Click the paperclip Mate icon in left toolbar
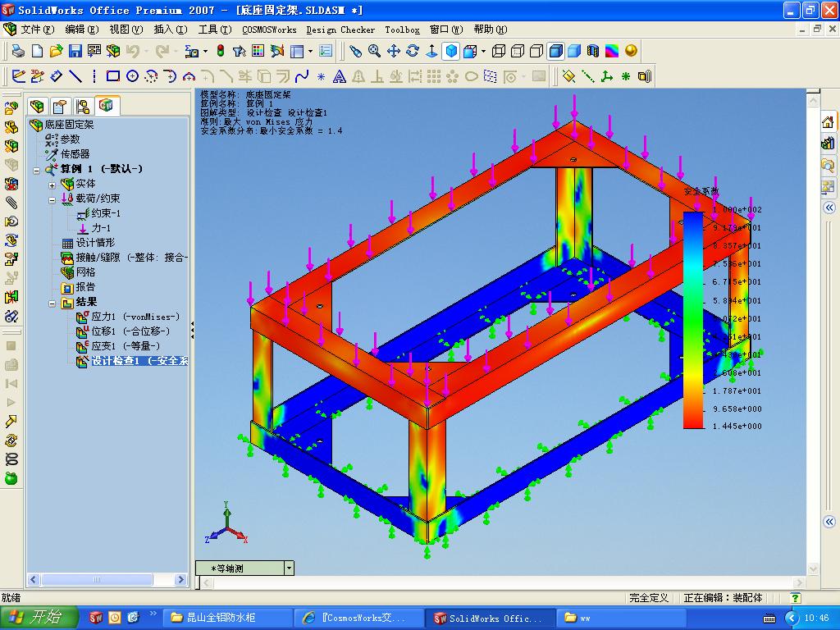 (x=11, y=203)
